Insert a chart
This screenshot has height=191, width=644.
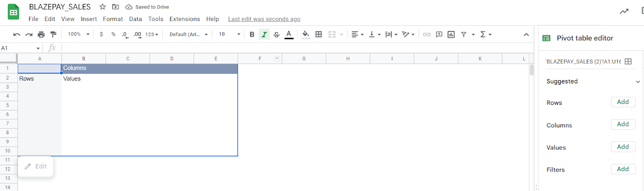coord(451,35)
